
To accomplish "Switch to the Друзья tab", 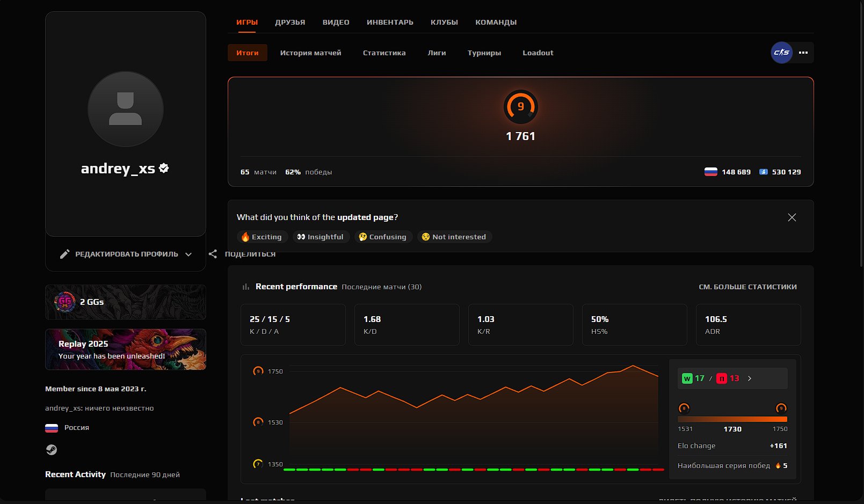I will (x=290, y=22).
